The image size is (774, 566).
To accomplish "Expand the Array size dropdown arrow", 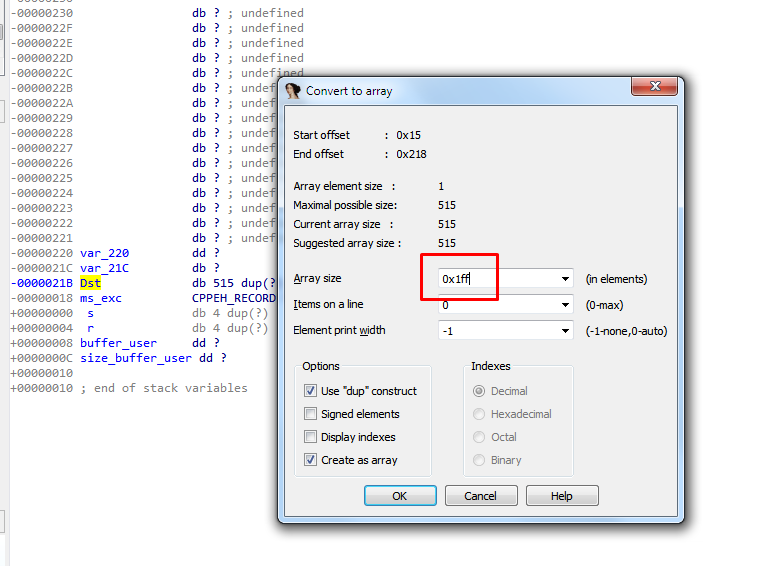I will click(565, 280).
